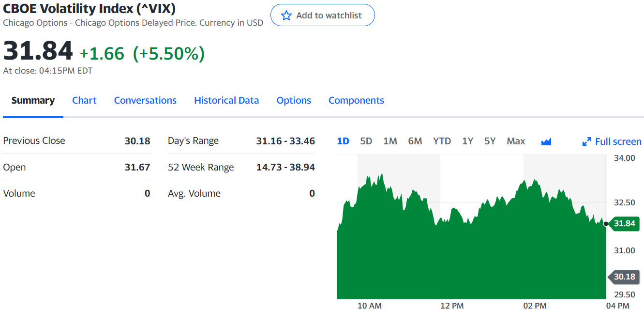Viewport: 644px width, 310px height.
Task: Select the Max chart range
Action: click(516, 141)
